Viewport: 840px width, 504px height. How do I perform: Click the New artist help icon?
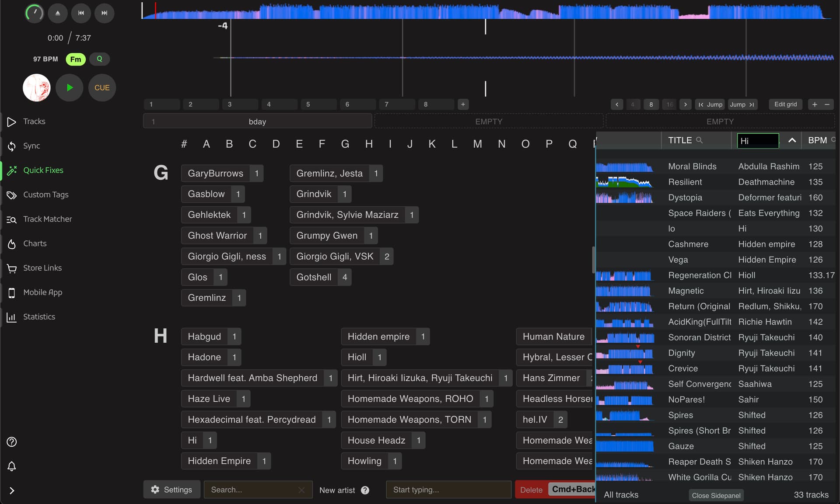click(x=365, y=490)
